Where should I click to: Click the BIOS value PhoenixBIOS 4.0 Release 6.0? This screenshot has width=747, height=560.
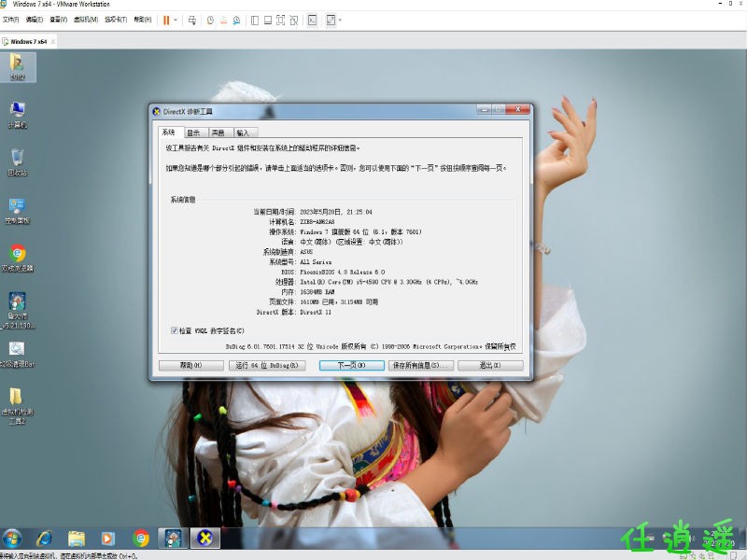click(343, 272)
